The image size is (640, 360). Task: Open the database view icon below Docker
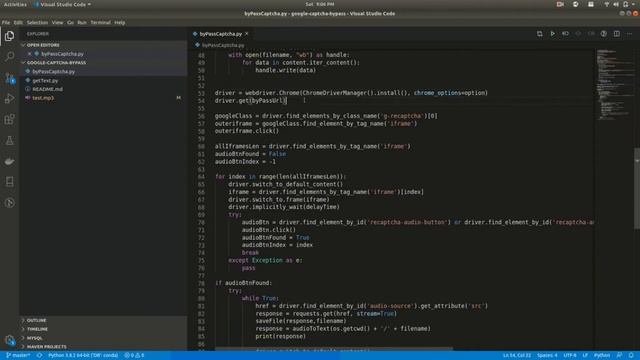[9, 182]
